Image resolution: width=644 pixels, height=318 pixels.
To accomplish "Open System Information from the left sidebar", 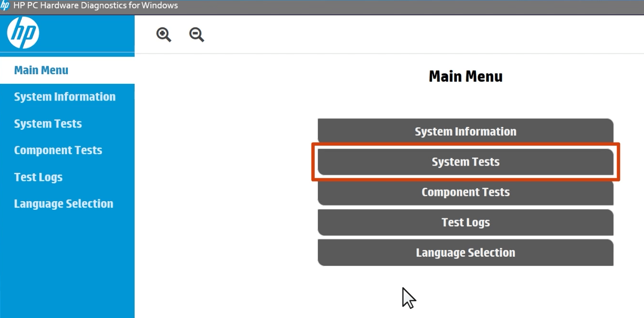I will click(65, 97).
